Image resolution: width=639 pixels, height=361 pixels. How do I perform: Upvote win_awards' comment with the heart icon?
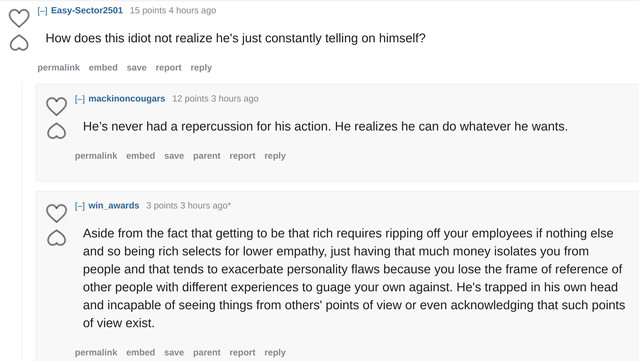(56, 213)
